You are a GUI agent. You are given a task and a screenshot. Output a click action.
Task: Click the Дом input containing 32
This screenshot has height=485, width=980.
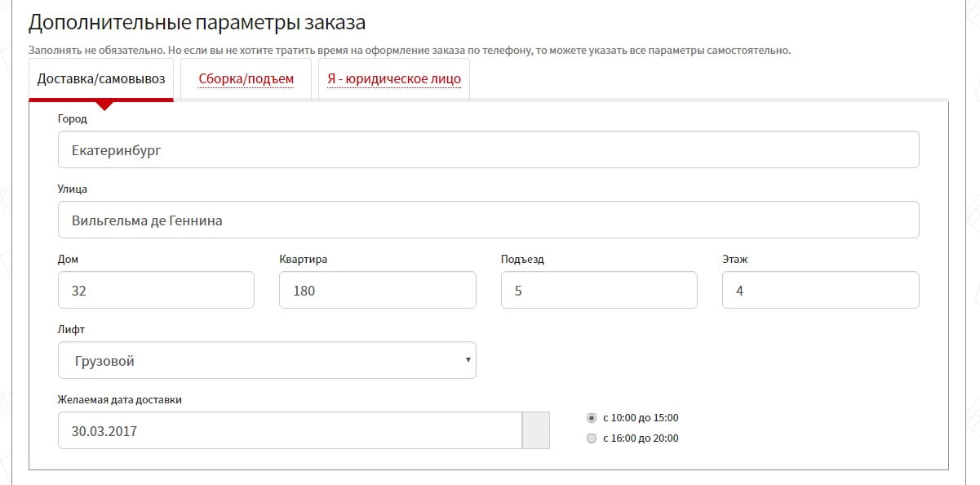[x=156, y=290]
